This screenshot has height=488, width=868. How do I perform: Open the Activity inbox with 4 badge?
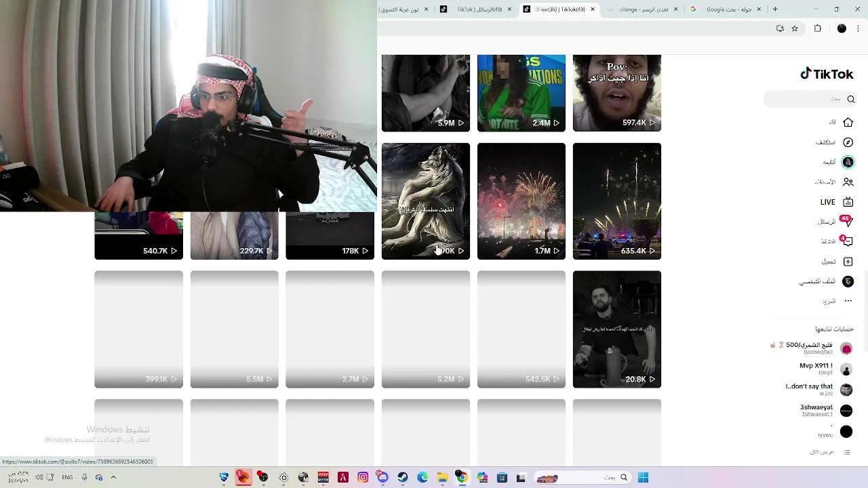pos(846,241)
